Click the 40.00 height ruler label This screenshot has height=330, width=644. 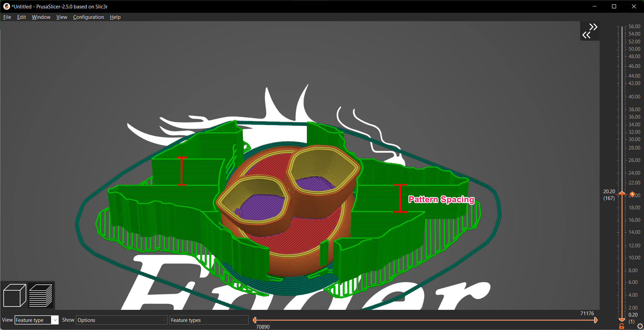pos(634,97)
